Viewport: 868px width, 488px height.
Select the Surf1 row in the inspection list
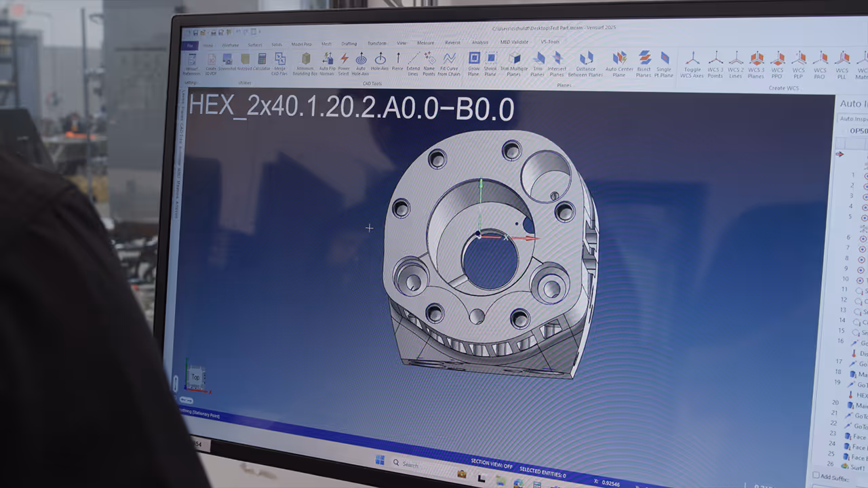(853, 467)
